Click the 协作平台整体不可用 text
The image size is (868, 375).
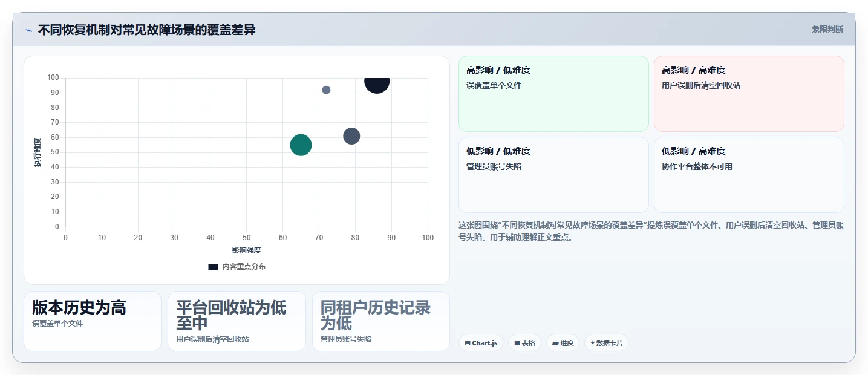697,166
